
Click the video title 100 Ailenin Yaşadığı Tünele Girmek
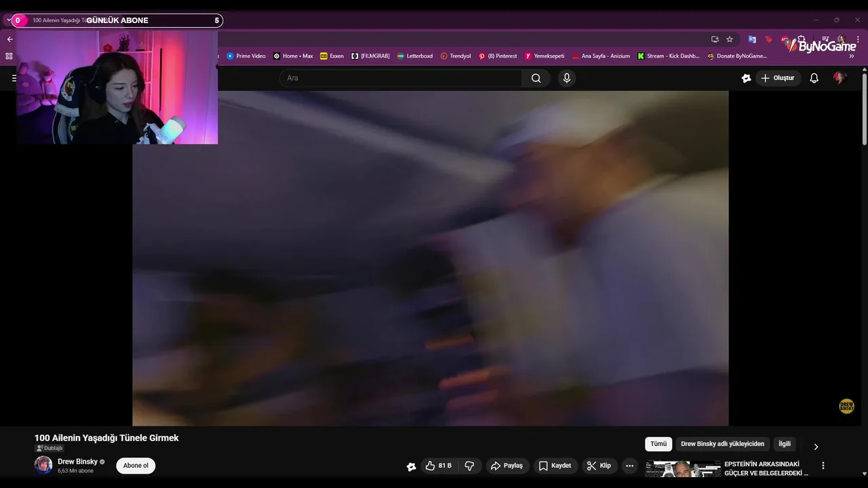point(106,438)
